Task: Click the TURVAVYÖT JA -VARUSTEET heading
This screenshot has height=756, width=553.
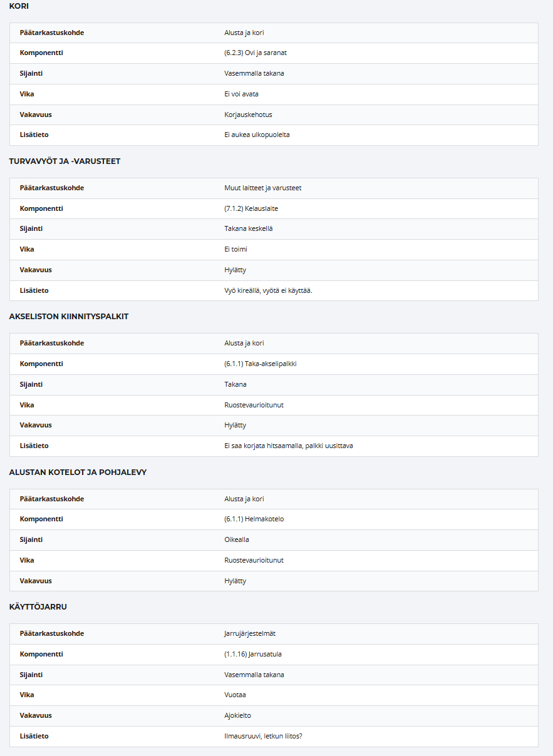Action: point(65,161)
